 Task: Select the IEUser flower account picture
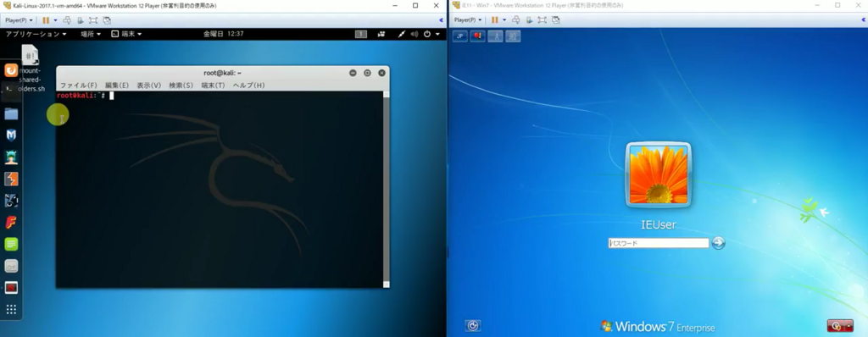click(x=658, y=174)
